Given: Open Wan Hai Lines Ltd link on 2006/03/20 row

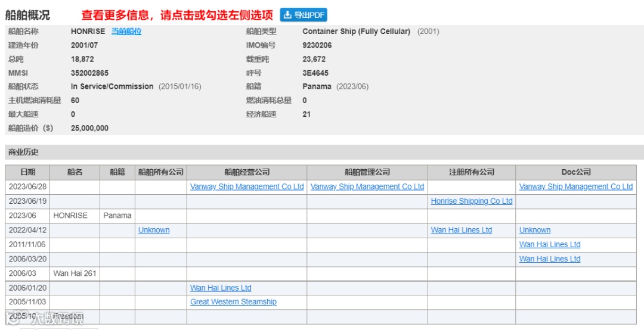Looking at the screenshot, I should 550,259.
